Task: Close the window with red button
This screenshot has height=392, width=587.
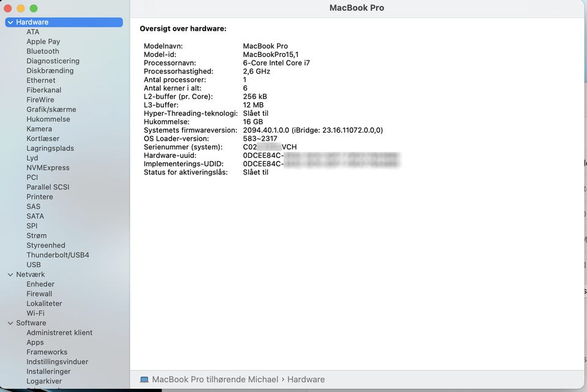Action: pyautogui.click(x=8, y=8)
